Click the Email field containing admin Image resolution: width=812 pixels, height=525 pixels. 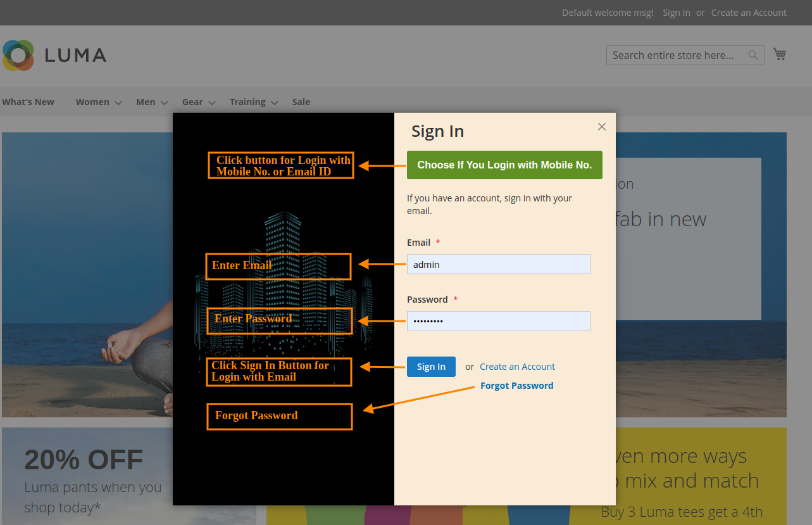click(x=498, y=264)
